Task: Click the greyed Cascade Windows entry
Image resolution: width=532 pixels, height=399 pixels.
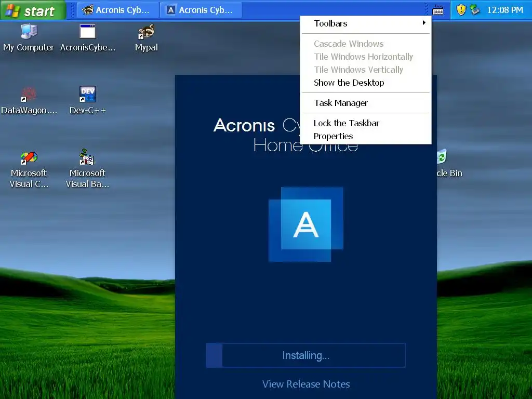Action: (x=366, y=44)
